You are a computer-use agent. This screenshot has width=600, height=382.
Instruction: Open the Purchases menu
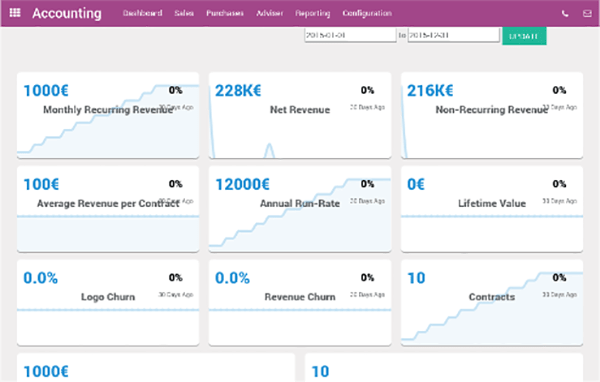(225, 13)
